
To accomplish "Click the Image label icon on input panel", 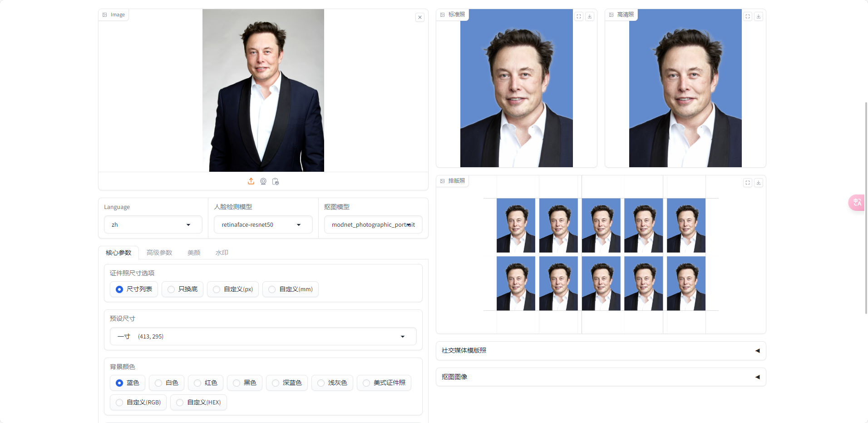I will click(x=105, y=15).
